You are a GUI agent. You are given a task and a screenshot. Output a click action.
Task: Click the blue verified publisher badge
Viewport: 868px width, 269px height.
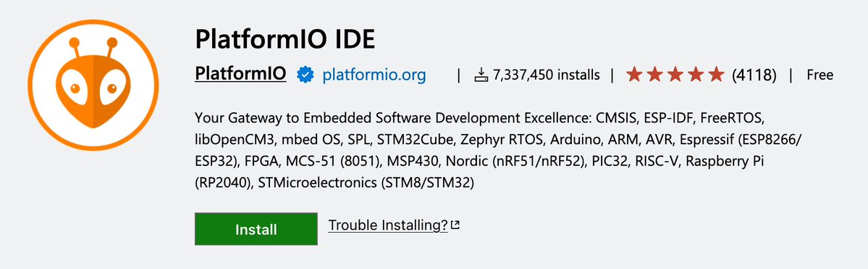click(305, 75)
